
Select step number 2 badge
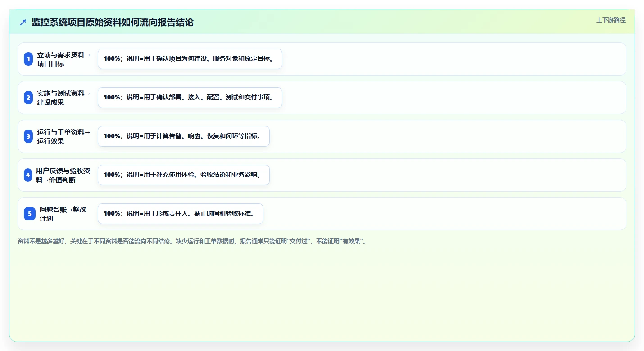28,98
